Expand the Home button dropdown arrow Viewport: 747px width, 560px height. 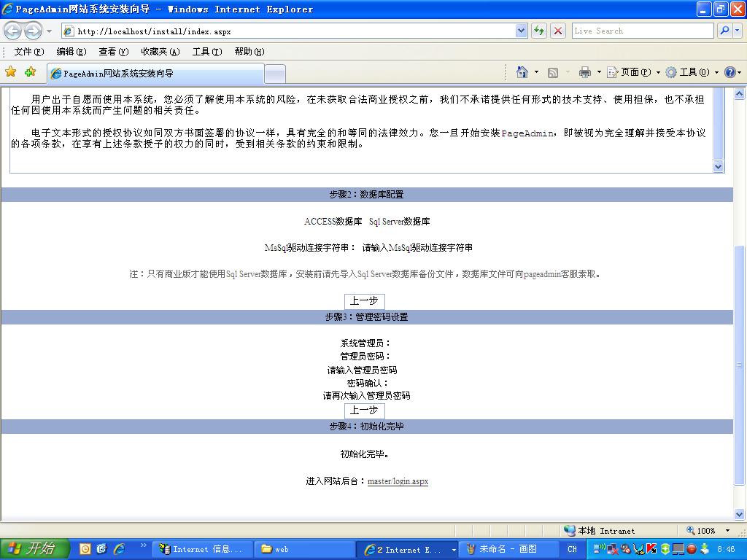pyautogui.click(x=536, y=72)
